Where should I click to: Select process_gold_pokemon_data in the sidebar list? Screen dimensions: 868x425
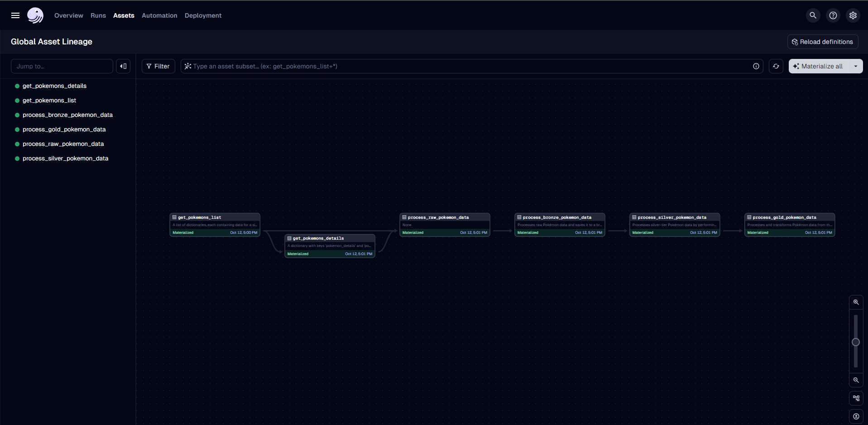[64, 130]
